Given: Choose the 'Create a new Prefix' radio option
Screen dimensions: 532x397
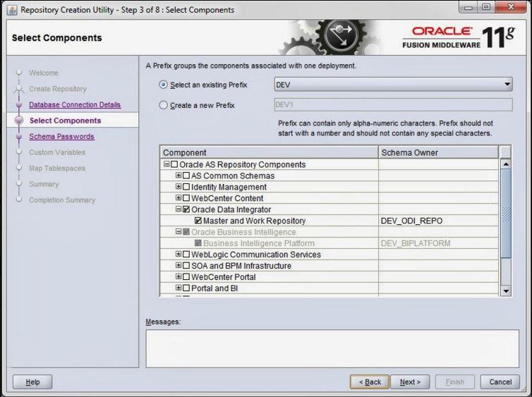Looking at the screenshot, I should click(163, 105).
